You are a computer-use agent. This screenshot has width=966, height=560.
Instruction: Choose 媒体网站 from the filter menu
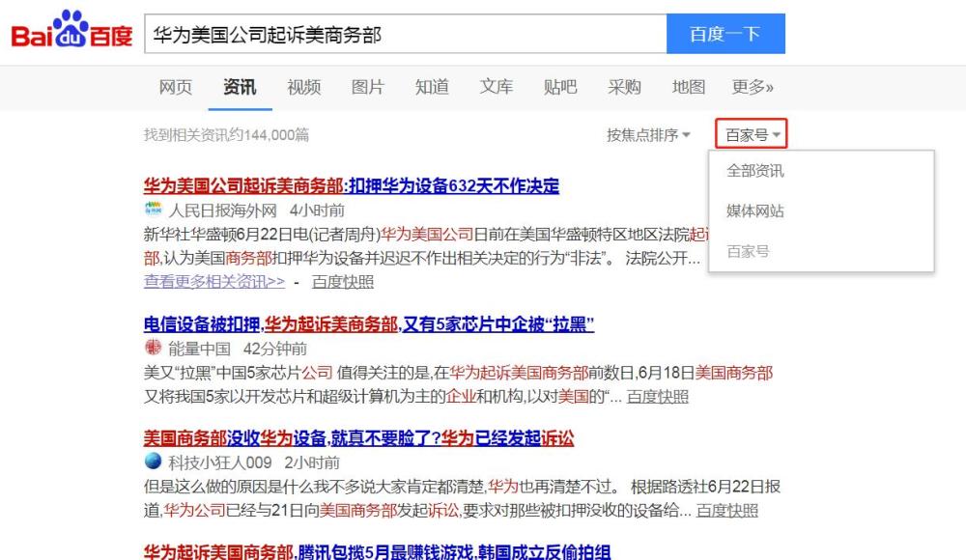[x=755, y=211]
